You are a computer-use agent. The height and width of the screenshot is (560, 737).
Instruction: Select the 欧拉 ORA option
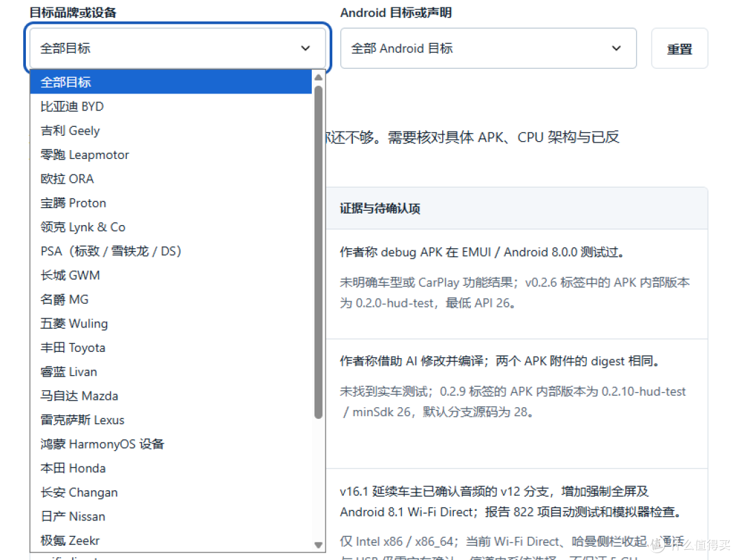pos(171,179)
